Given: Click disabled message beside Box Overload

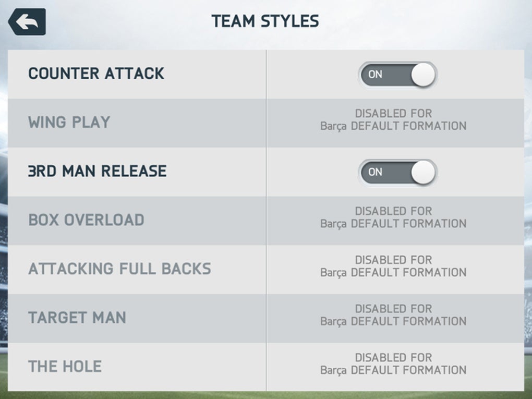Looking at the screenshot, I should click(x=394, y=217).
